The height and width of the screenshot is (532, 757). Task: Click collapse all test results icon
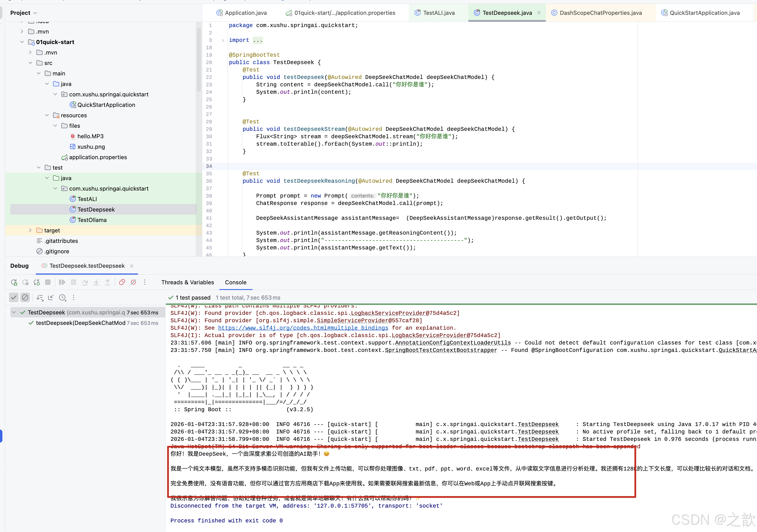51,297
